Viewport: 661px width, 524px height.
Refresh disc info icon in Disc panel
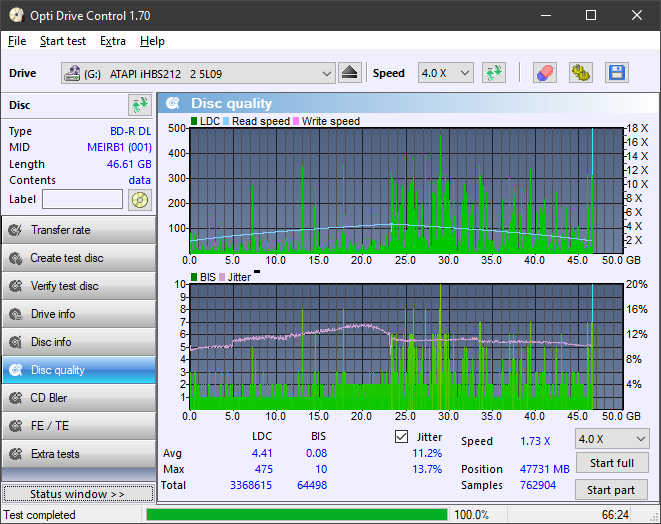tap(139, 105)
